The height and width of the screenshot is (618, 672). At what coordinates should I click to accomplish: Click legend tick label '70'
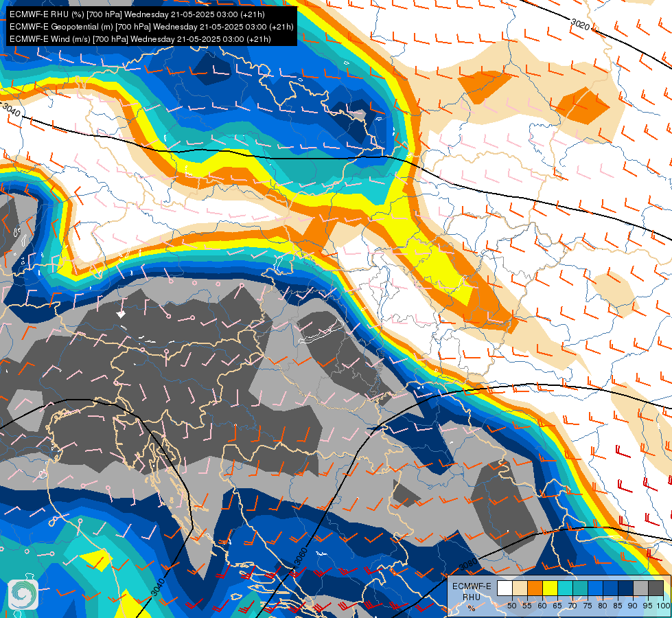pos(572,606)
